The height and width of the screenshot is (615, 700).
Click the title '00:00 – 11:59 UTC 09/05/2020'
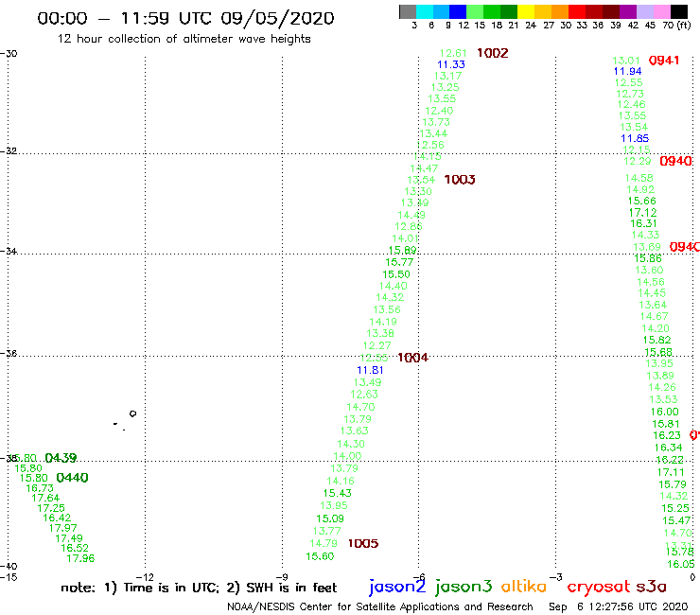[185, 19]
